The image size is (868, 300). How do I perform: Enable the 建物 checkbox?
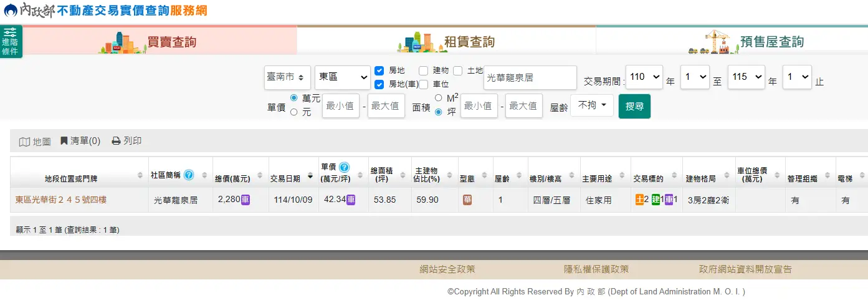[424, 70]
